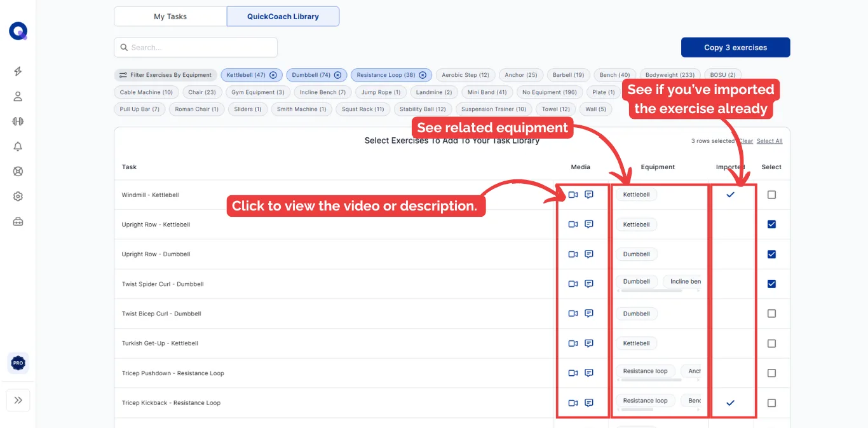This screenshot has height=428, width=868.
Task: Click the Select All link
Action: 770,141
